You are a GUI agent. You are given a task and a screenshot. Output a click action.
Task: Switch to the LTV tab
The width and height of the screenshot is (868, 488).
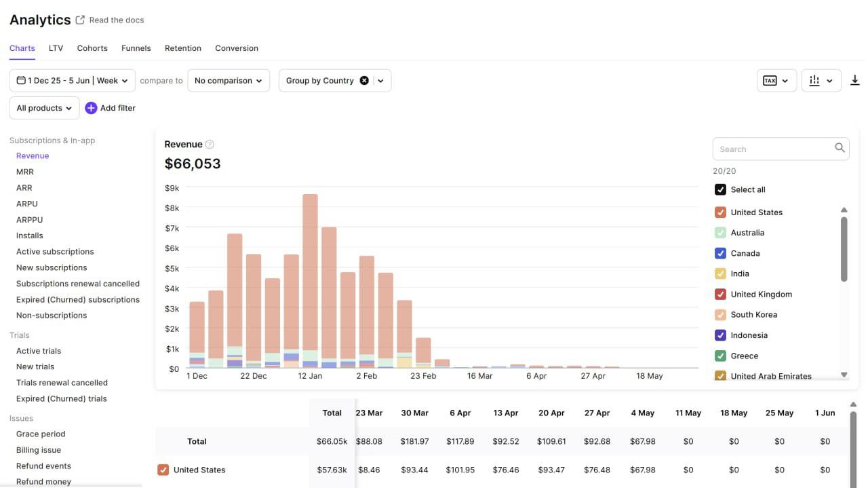pos(56,48)
